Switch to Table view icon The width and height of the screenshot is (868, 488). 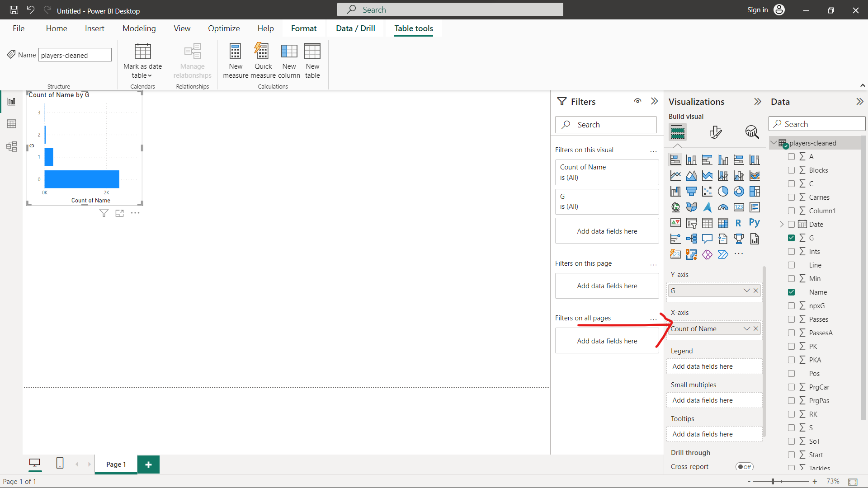(11, 124)
